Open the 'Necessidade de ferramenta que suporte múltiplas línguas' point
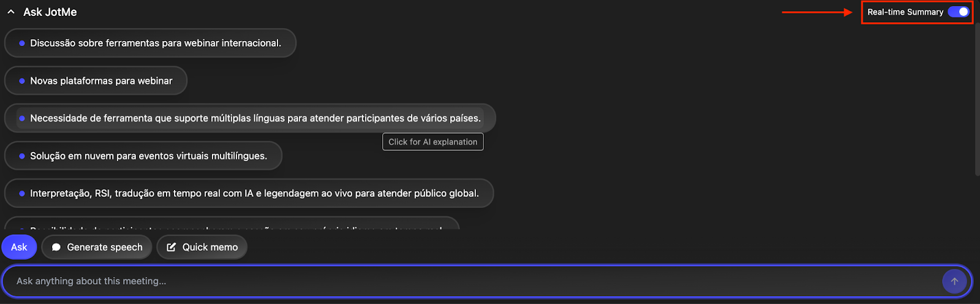980x304 pixels. point(250,118)
